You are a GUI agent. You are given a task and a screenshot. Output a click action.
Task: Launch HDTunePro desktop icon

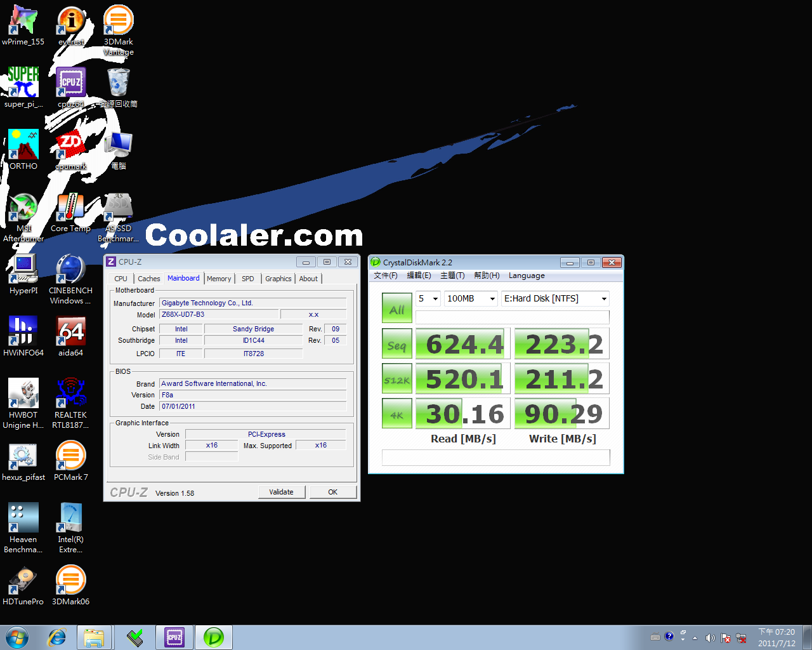(x=23, y=586)
